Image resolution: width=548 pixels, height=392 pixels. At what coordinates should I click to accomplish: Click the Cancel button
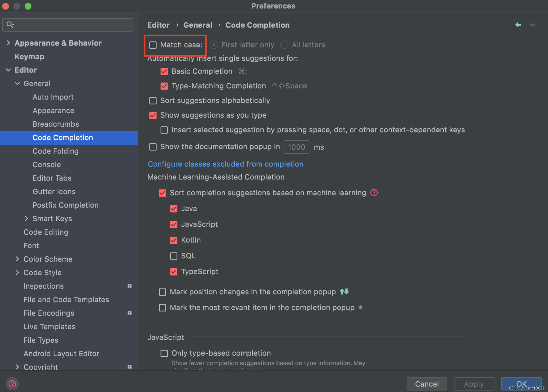point(427,384)
